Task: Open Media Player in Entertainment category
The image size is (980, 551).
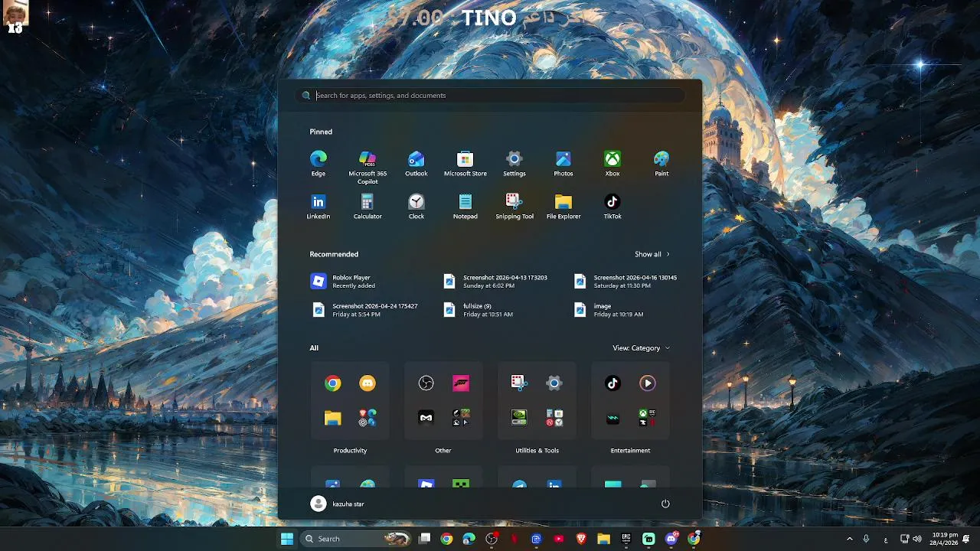Action: tap(648, 383)
